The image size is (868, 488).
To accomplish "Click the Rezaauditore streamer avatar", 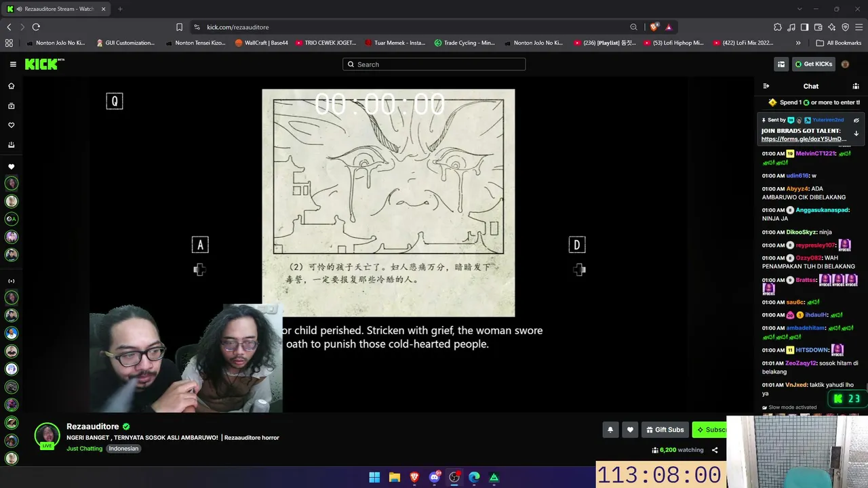I will pyautogui.click(x=47, y=436).
